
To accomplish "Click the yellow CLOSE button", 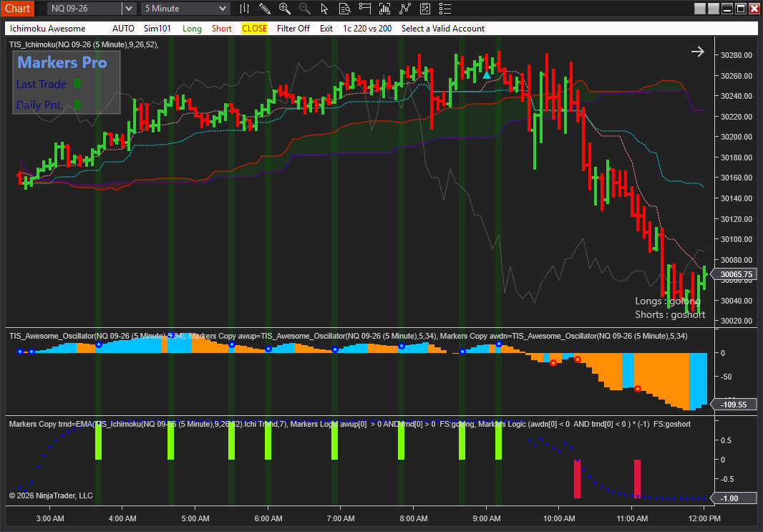I will [x=255, y=28].
